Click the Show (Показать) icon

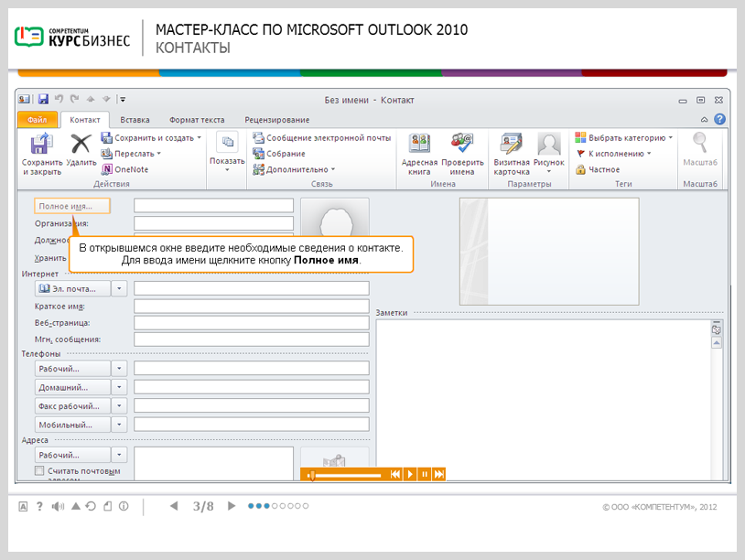pos(228,142)
